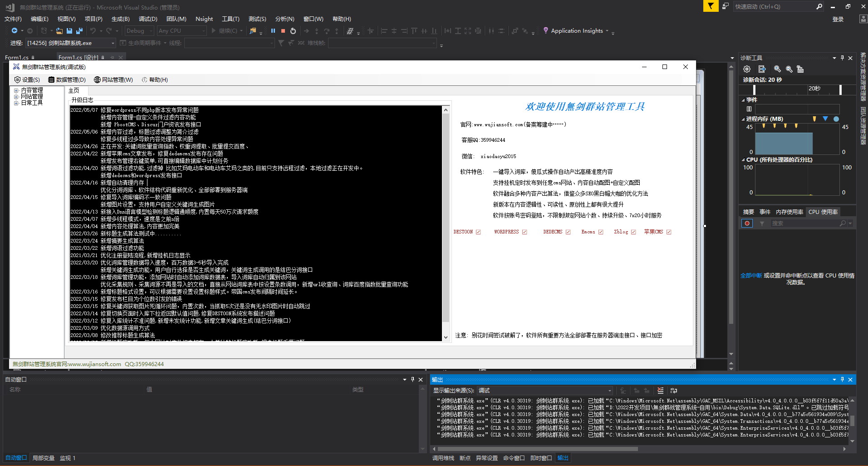
Task: Click the export diagnostic session icon
Action: click(x=762, y=69)
